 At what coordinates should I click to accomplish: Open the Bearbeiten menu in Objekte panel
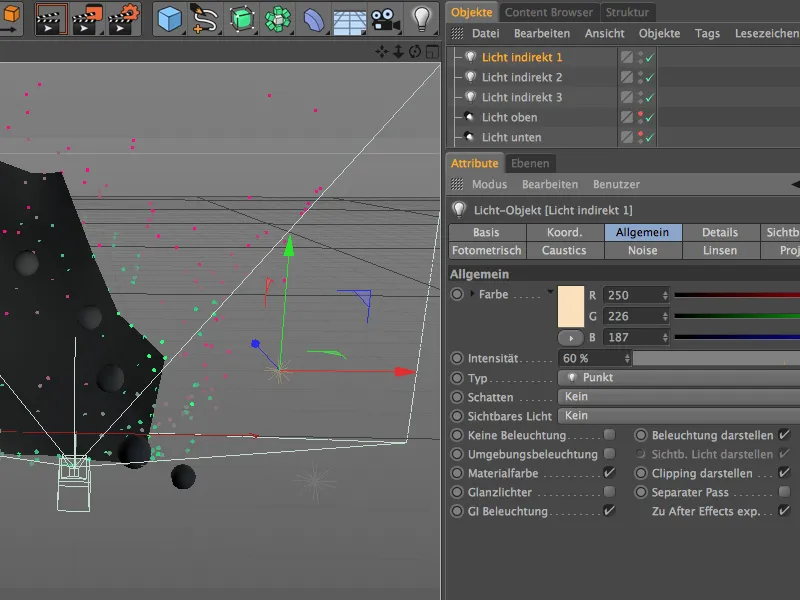541,33
